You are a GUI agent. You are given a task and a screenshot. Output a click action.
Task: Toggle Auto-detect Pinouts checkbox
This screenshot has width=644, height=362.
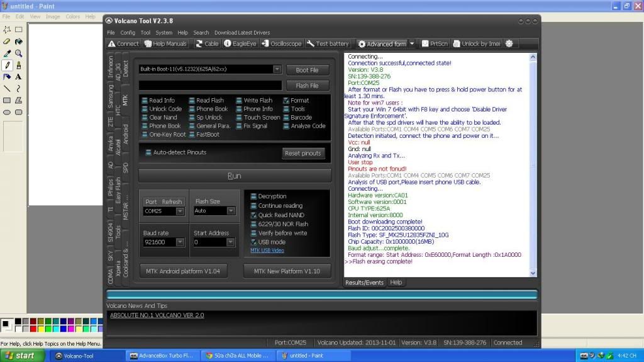148,152
